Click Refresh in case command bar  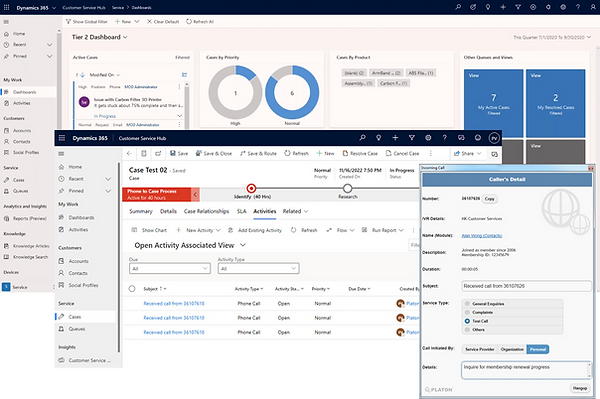coord(296,153)
